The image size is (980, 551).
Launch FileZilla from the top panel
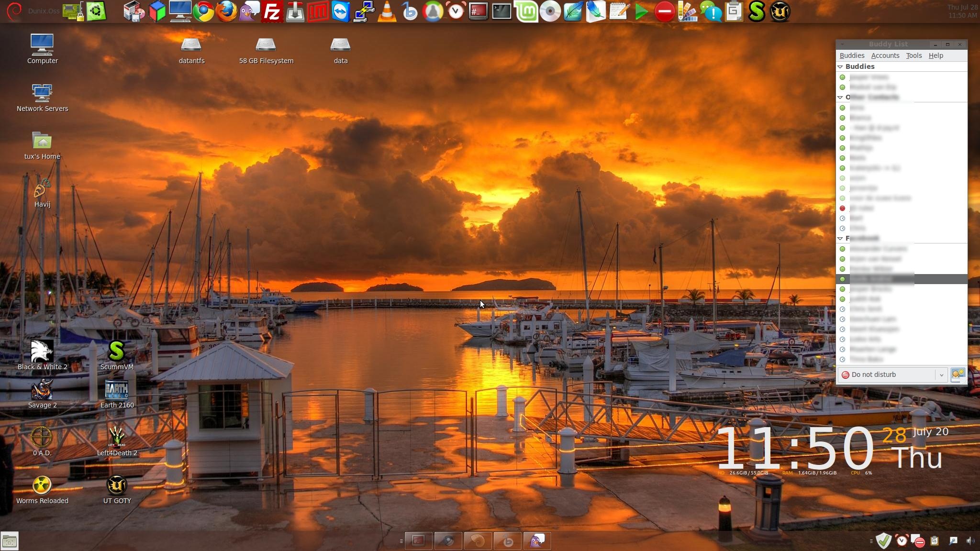point(272,11)
